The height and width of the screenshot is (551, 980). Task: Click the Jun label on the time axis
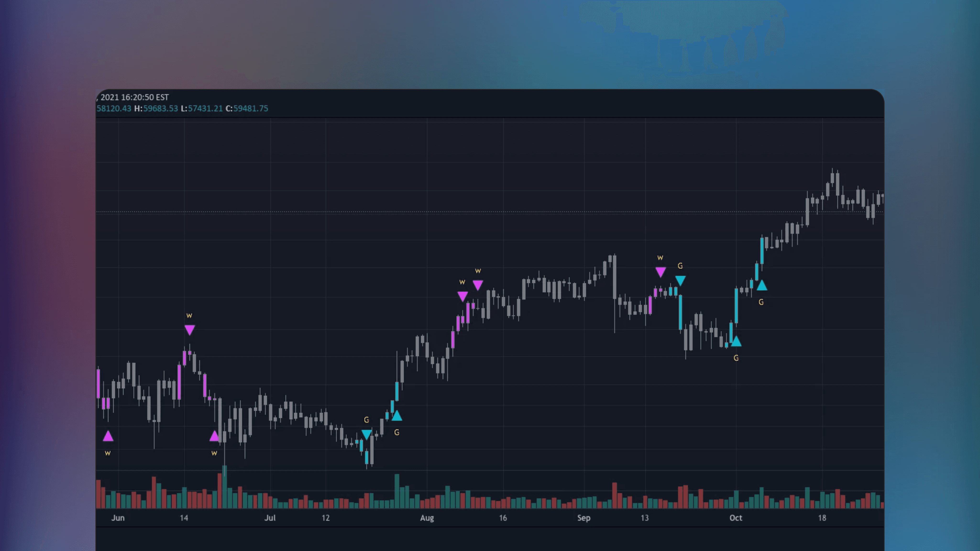(118, 518)
